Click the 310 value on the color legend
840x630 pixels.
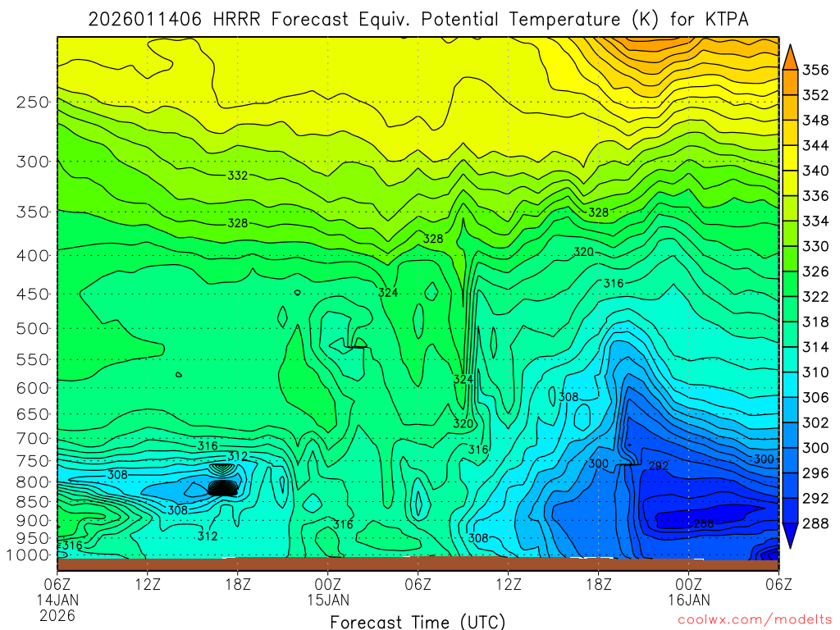[x=815, y=372]
